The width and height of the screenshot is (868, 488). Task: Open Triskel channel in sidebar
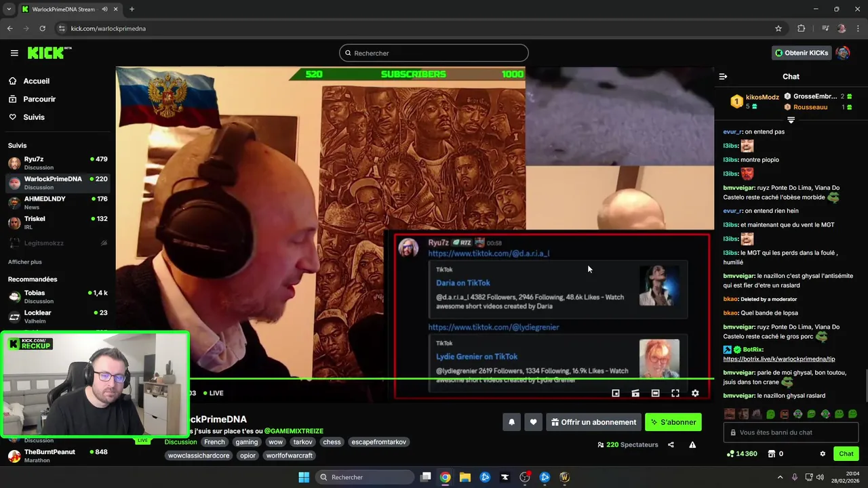click(58, 222)
